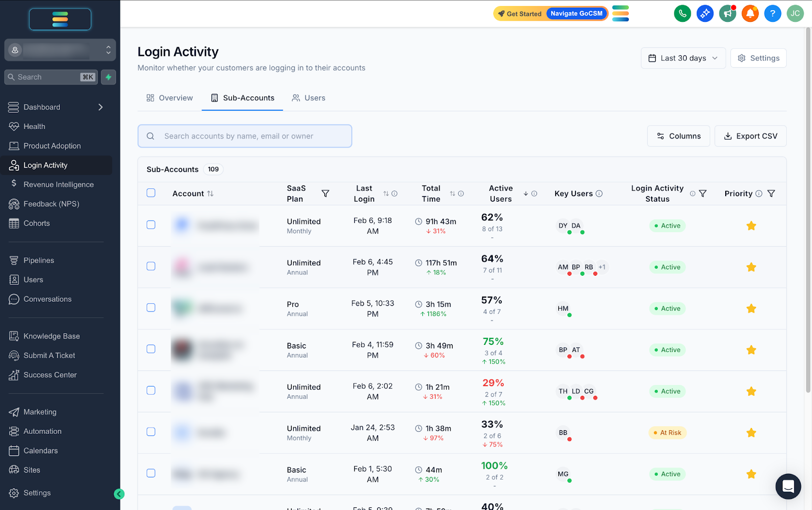Collapse sidebar with green arrow button

coord(119,494)
